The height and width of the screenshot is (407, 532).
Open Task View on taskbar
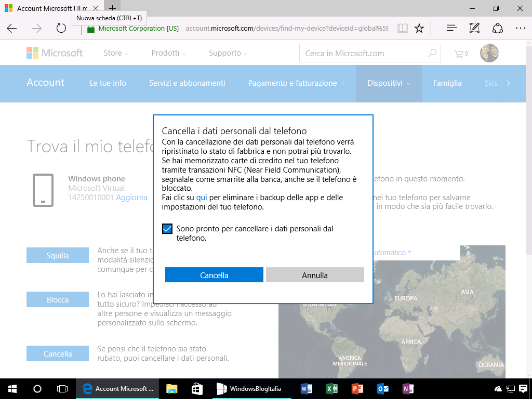click(62, 389)
